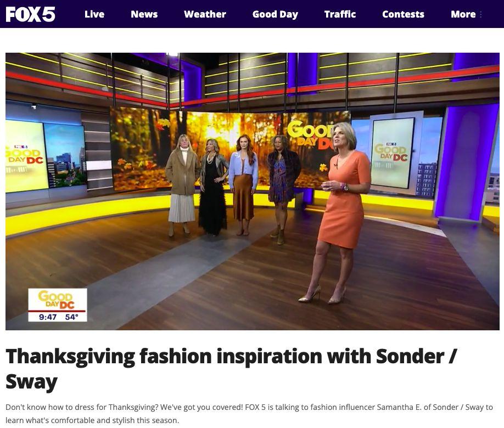Viewport: 504px width, 428px height.
Task: Click the model wearing the tan coat
Action: (181, 185)
